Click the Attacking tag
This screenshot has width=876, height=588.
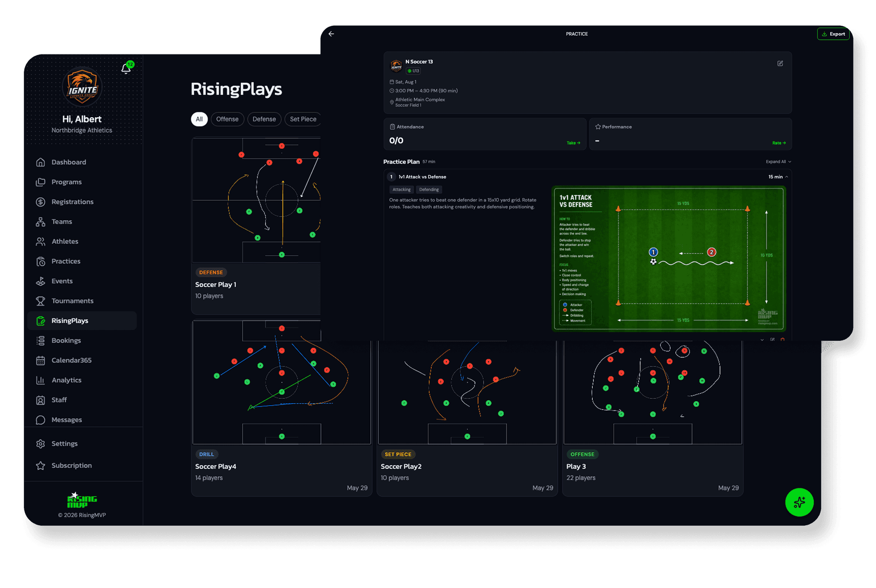401,190
